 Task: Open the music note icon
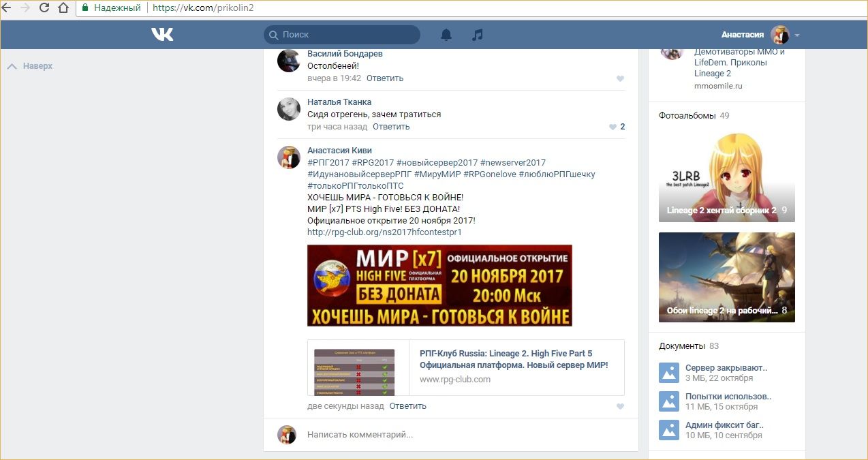478,35
